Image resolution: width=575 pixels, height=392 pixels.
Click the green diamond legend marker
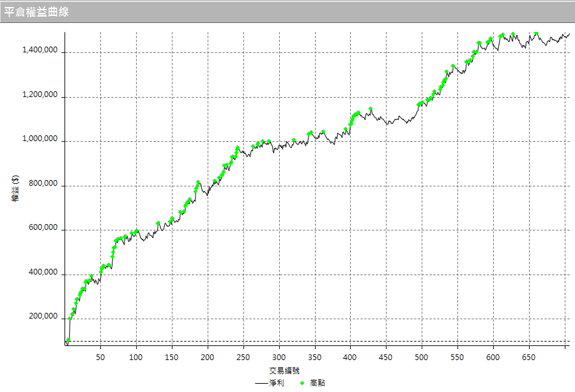click(x=303, y=383)
